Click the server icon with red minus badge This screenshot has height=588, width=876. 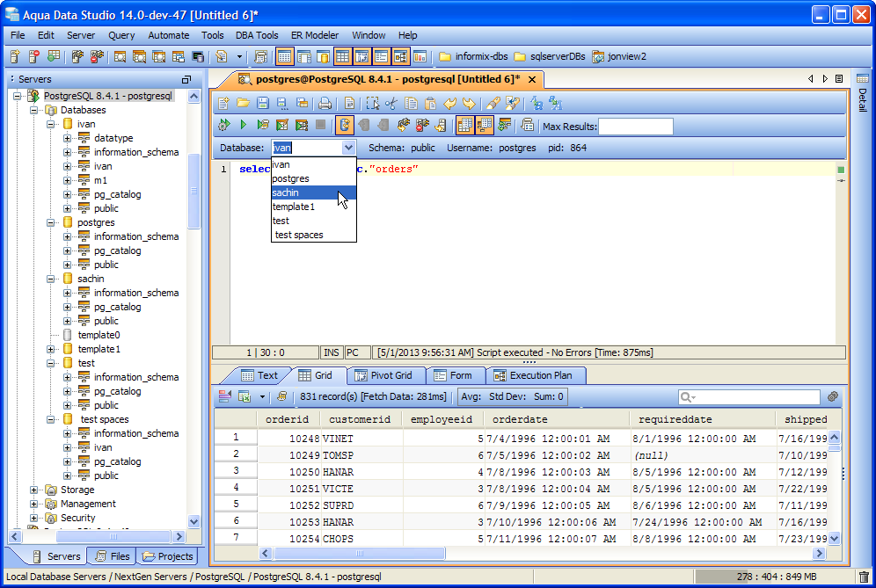click(33, 56)
